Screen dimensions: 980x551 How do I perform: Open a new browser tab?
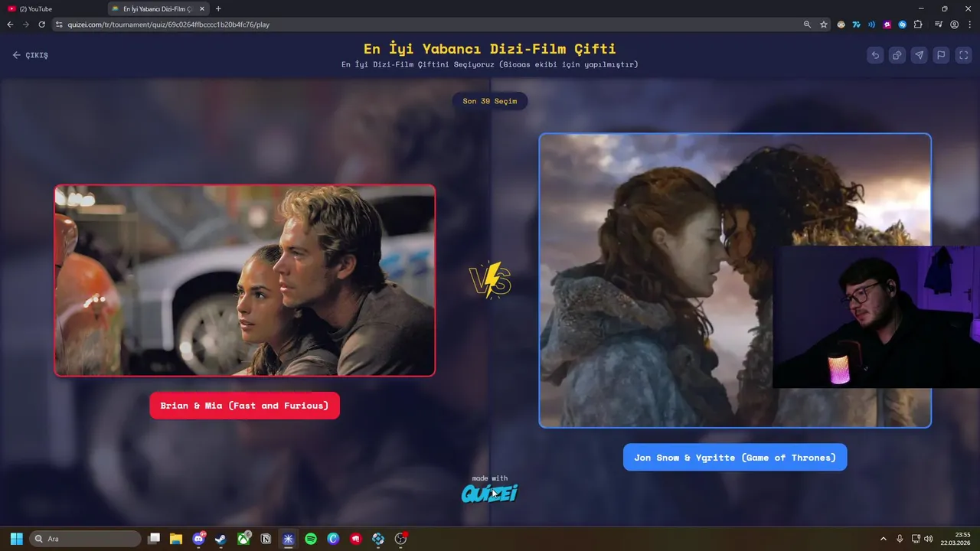218,9
